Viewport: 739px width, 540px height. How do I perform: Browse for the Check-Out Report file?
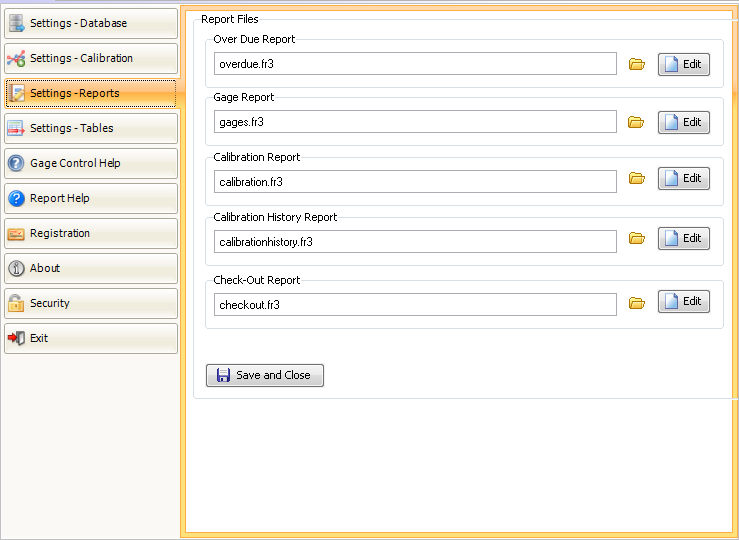(636, 303)
